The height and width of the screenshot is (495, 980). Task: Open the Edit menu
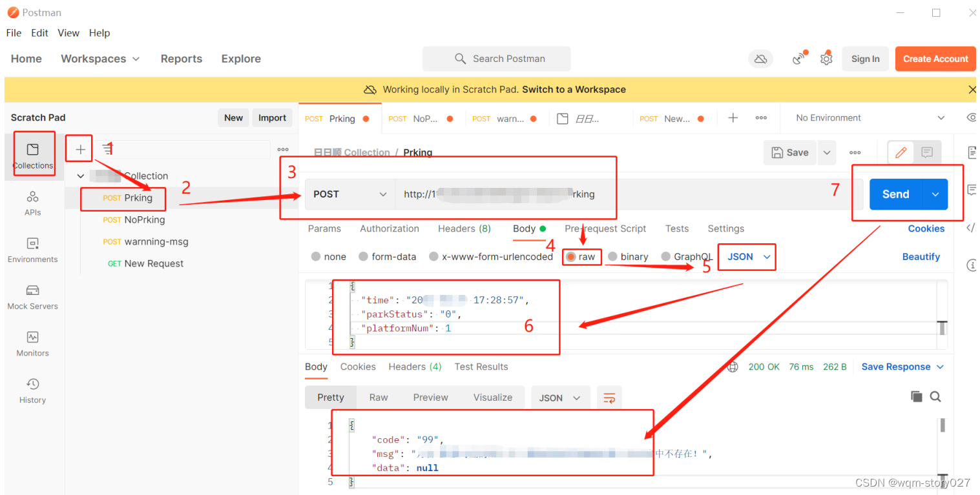[x=39, y=33]
